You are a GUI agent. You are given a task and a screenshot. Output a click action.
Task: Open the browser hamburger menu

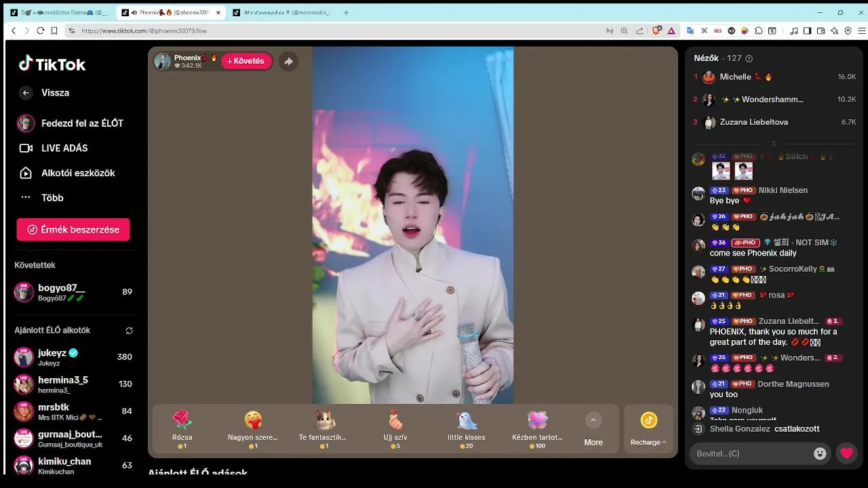point(862,30)
